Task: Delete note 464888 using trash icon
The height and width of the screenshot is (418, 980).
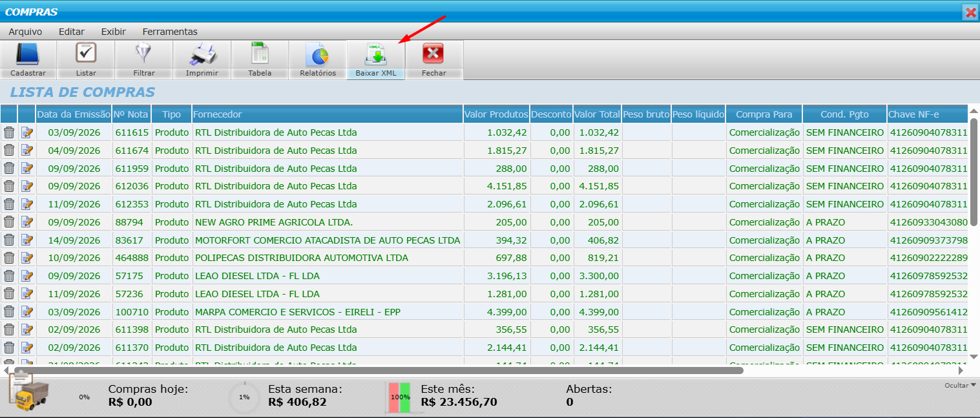Action: pyautogui.click(x=9, y=258)
